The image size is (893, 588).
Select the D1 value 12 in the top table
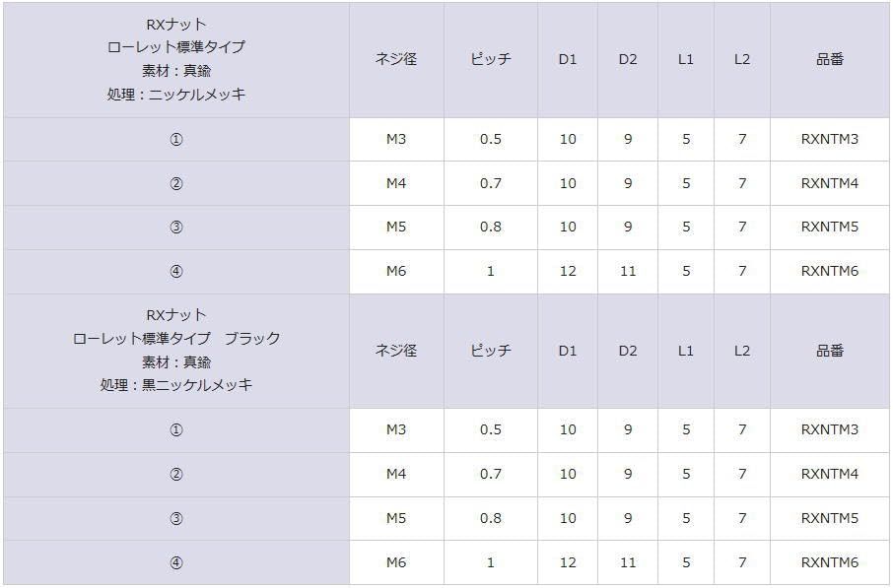tap(568, 271)
